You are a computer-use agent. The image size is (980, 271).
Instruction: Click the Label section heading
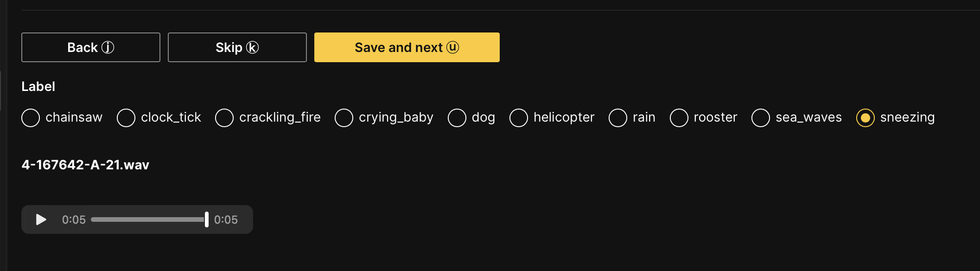(x=39, y=86)
